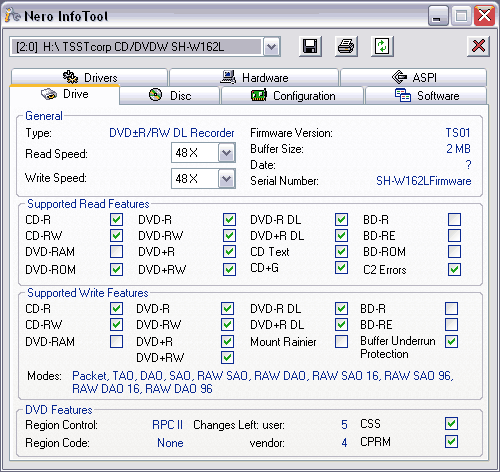Select the Drive tab

[65, 94]
